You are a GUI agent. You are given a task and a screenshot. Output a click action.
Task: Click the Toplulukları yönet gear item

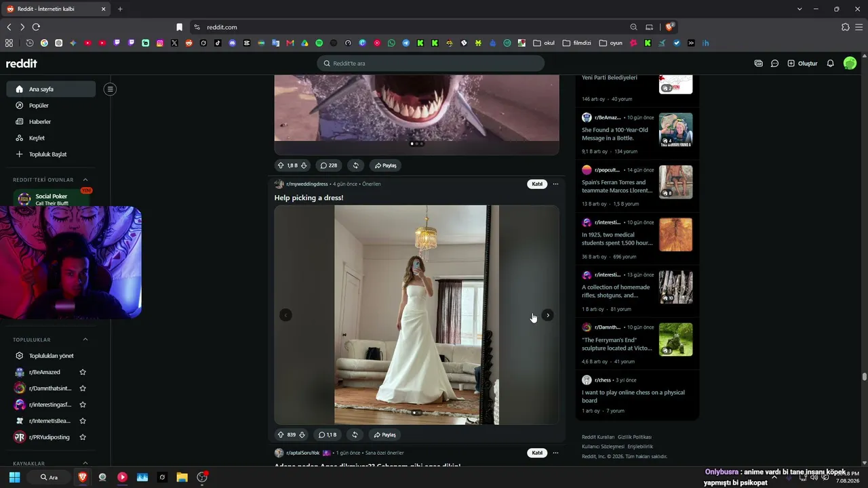click(x=51, y=356)
